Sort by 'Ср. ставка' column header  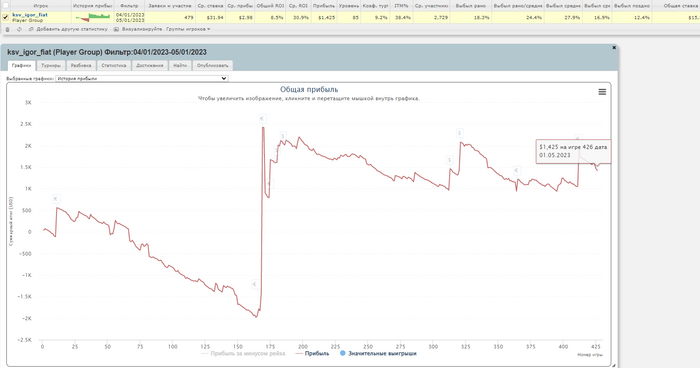pos(210,6)
